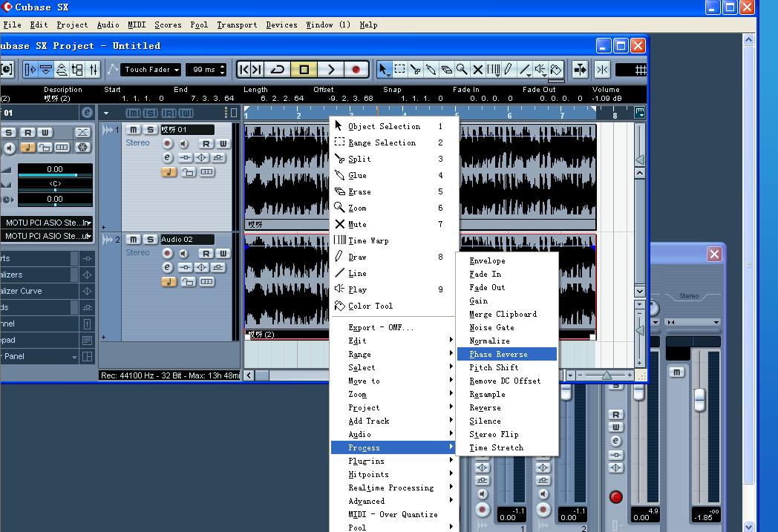
Task: Open the Mixer from the toolbar icon
Action: tap(94, 70)
